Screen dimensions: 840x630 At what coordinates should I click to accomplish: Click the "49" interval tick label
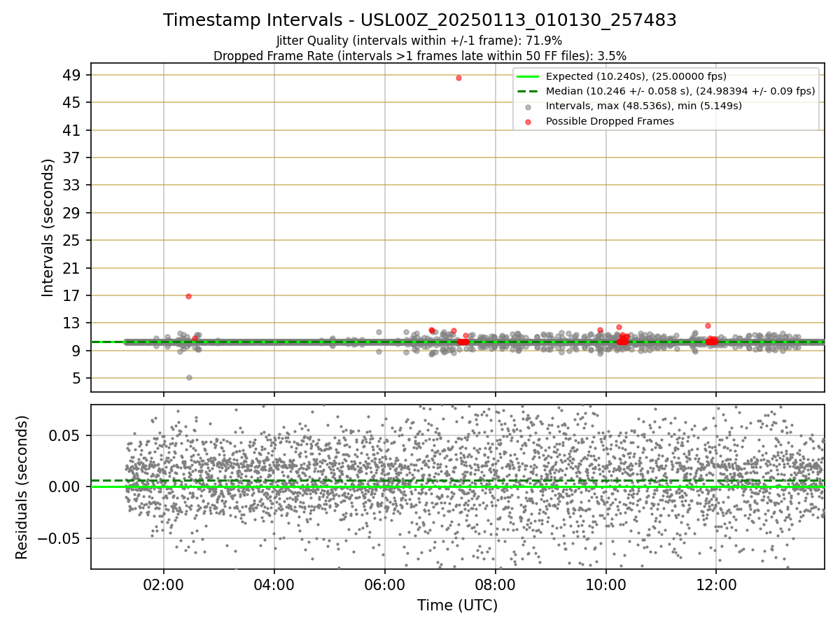(x=73, y=75)
